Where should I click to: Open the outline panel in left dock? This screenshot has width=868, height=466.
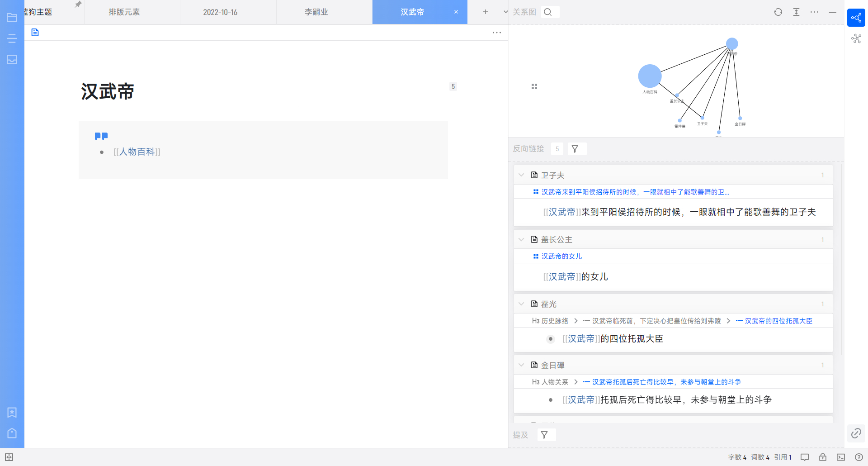(12, 38)
